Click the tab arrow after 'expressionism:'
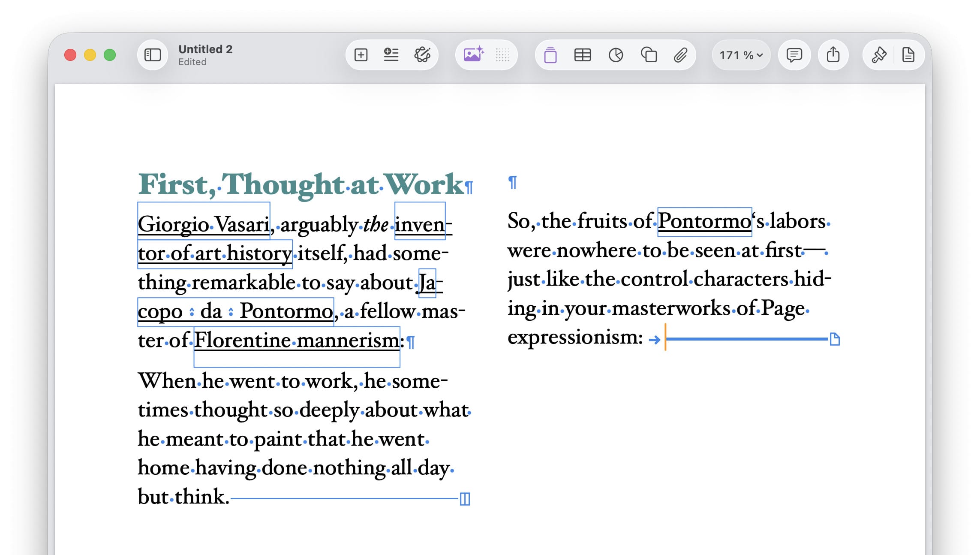980x555 pixels. click(x=654, y=340)
